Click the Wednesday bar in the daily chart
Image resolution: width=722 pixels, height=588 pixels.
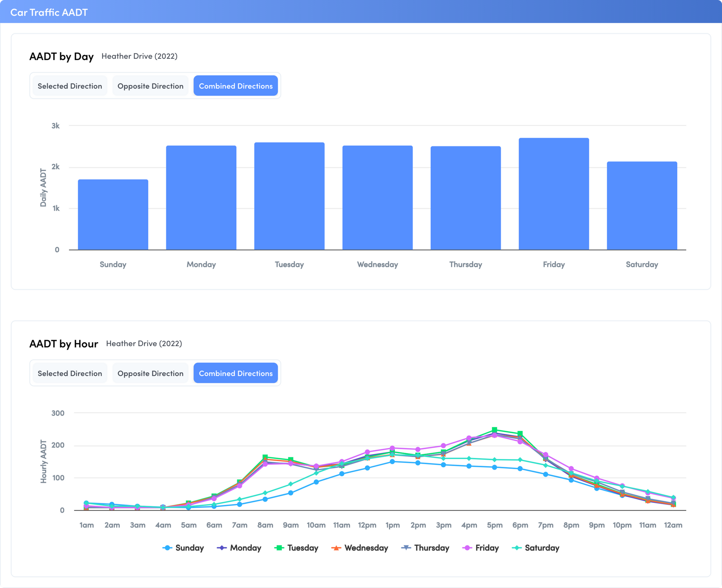coord(378,198)
